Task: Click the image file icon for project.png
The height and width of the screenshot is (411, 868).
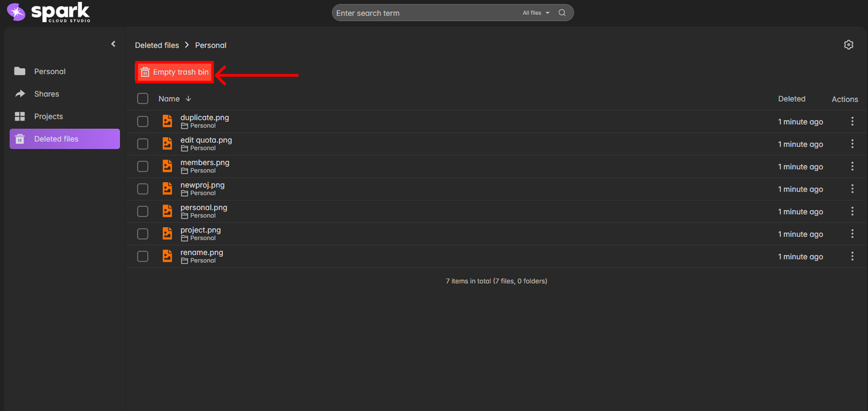Action: (167, 234)
